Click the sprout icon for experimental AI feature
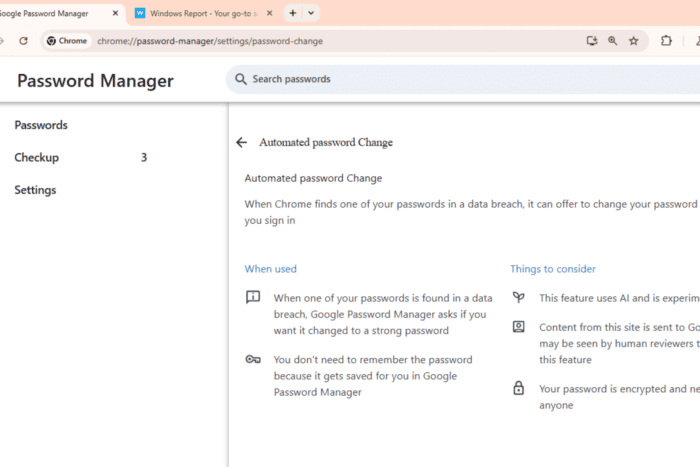This screenshot has height=467, width=700. pos(519,297)
